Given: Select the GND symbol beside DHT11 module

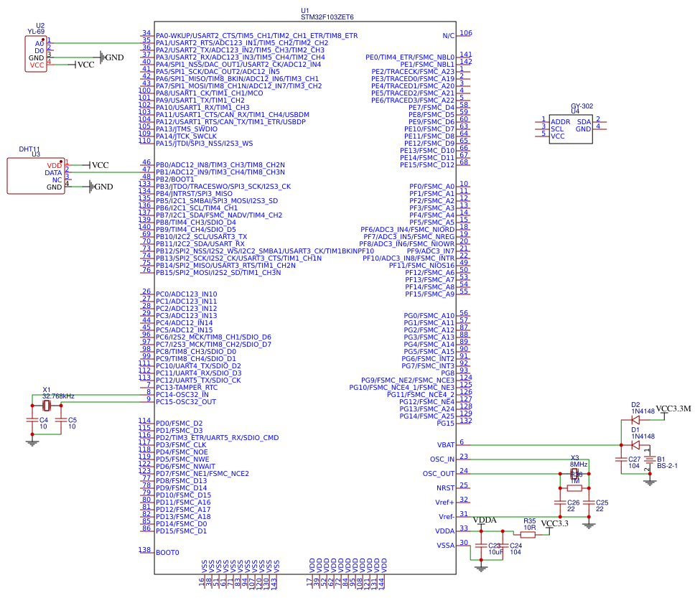Looking at the screenshot, I should coord(91,187).
